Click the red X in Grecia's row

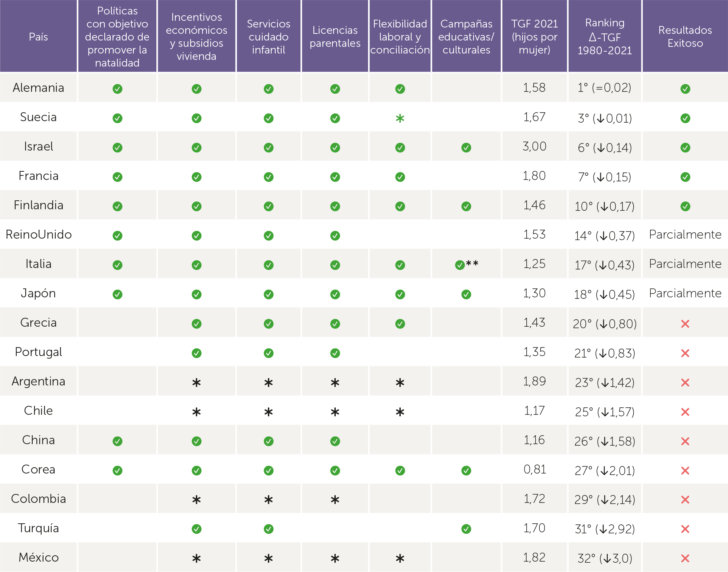[x=685, y=324]
